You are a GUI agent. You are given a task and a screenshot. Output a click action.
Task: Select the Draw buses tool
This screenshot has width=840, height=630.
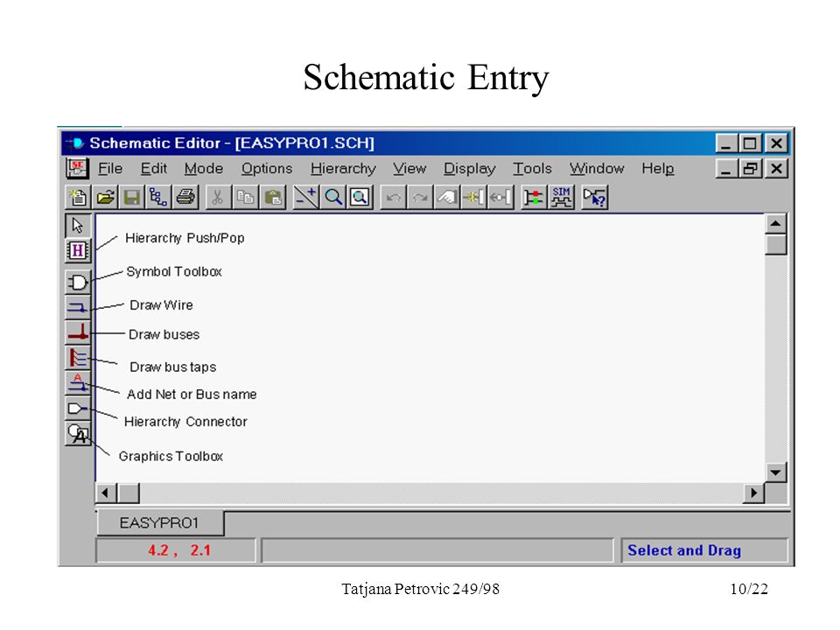[x=78, y=332]
